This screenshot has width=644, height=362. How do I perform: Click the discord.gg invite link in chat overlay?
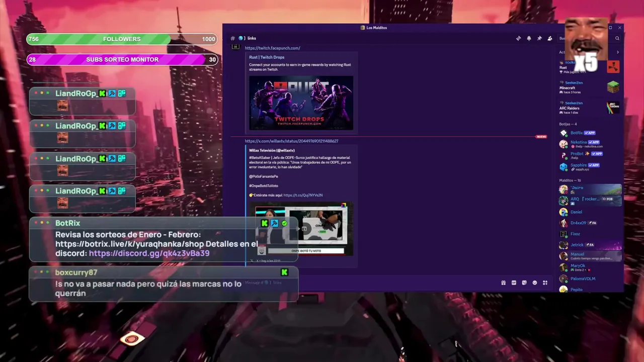click(149, 253)
